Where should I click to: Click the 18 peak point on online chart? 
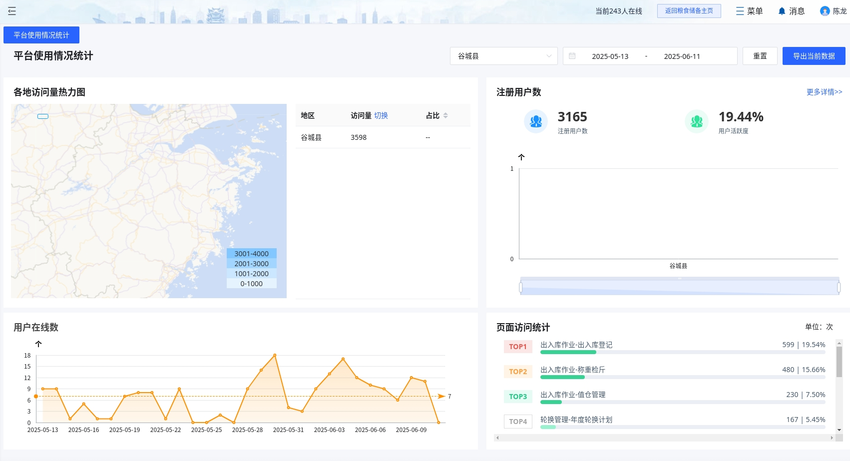coord(275,355)
